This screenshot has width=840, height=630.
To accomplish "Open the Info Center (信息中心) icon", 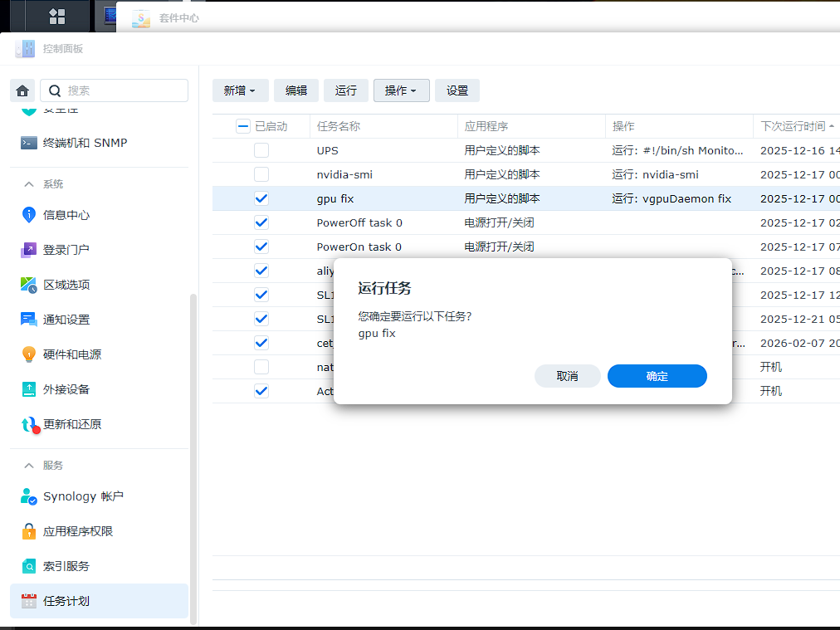I will pyautogui.click(x=29, y=215).
